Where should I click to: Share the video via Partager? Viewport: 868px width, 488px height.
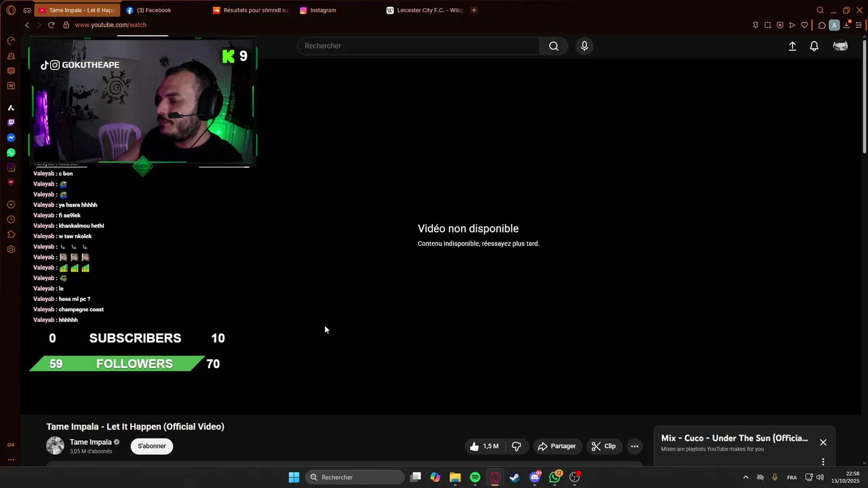(557, 446)
